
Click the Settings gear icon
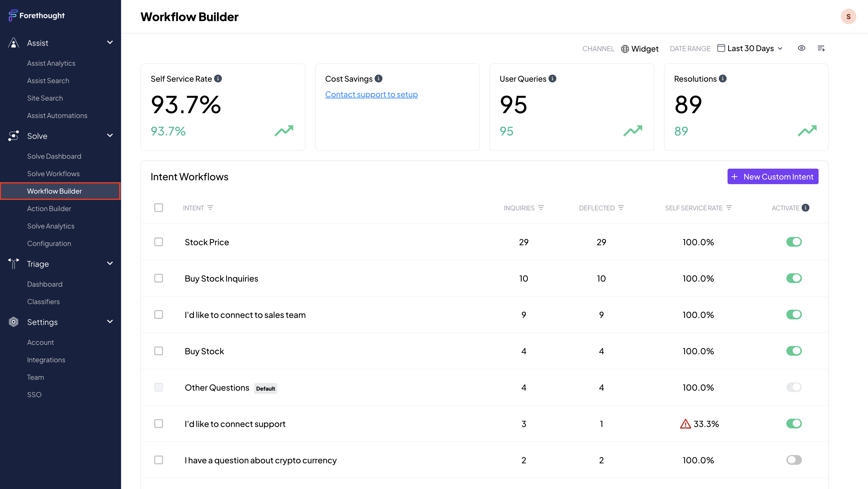[14, 322]
